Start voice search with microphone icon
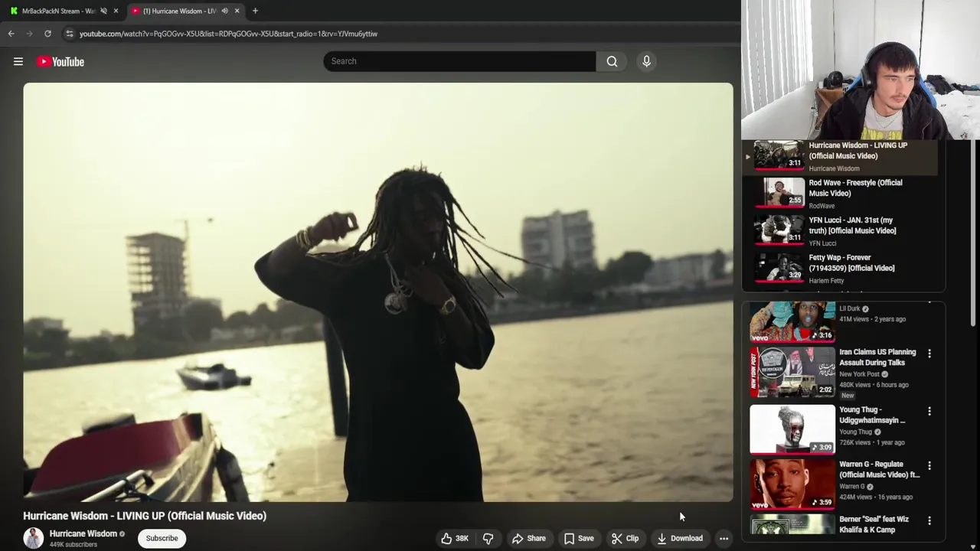Viewport: 980px width, 551px height. (x=646, y=61)
